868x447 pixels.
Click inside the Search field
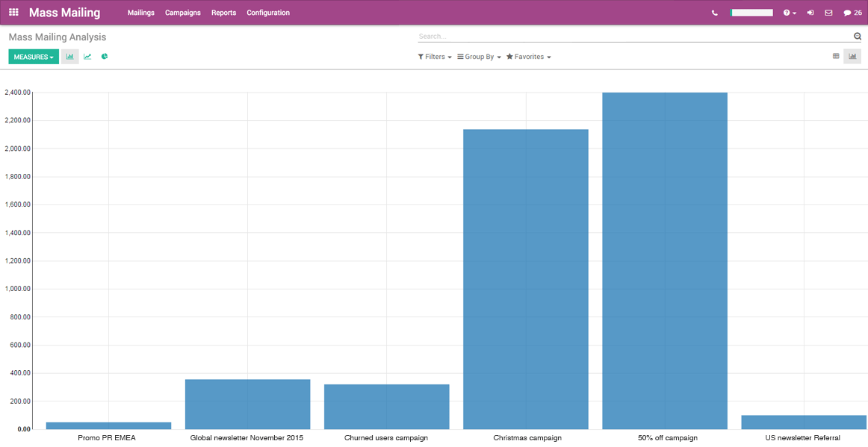click(x=598, y=35)
